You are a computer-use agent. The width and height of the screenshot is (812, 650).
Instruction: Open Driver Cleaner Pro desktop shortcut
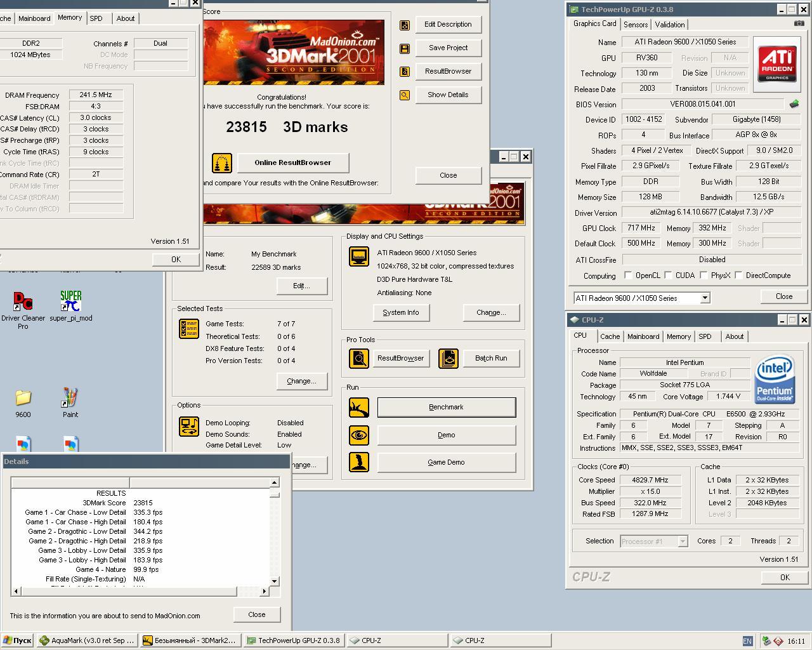[23, 310]
